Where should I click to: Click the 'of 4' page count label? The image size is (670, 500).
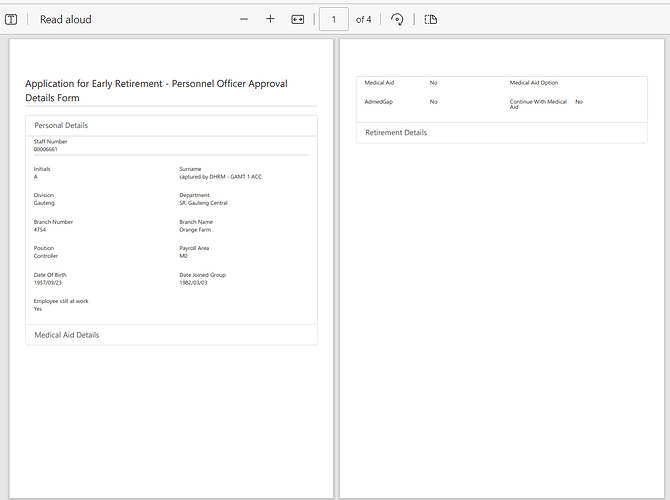click(364, 19)
